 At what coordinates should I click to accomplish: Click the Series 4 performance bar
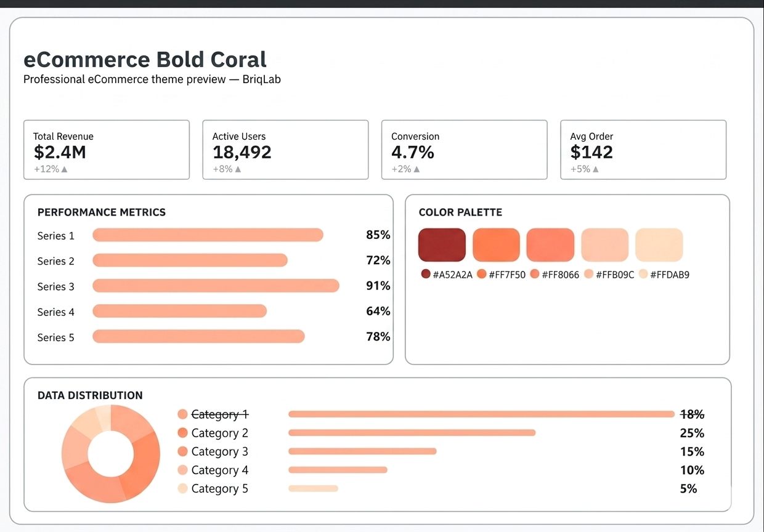point(179,312)
